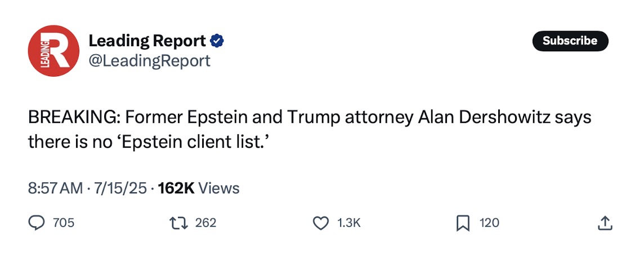
Task: Like the post with the heart icon
Action: pos(321,223)
